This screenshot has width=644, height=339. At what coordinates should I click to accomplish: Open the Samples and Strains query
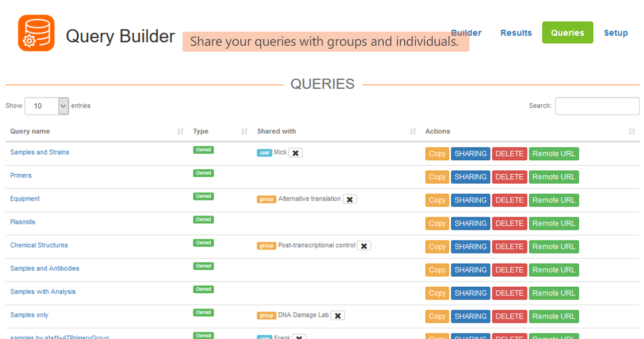click(40, 152)
